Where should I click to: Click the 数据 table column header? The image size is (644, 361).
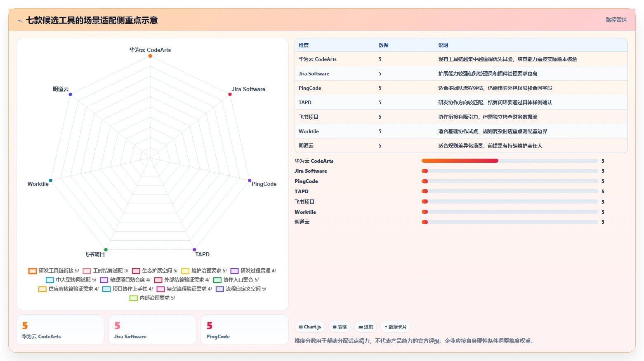(x=384, y=45)
